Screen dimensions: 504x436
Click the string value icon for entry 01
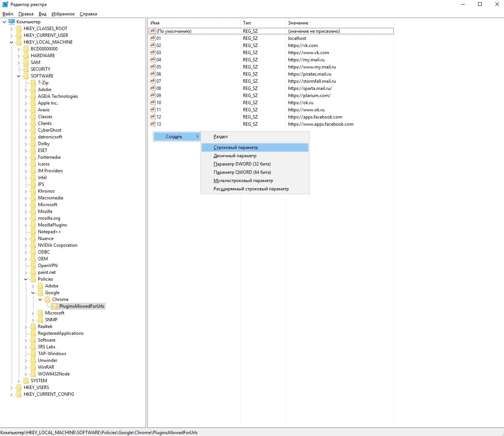click(153, 38)
